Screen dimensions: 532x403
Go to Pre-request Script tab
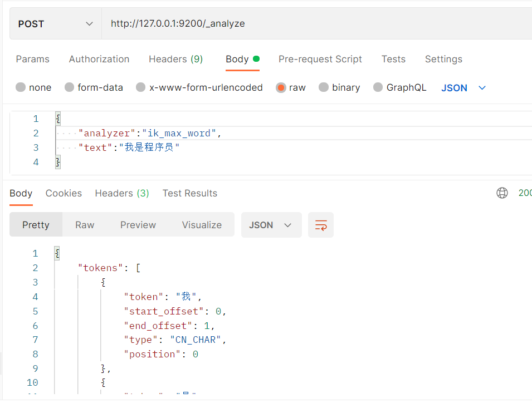(320, 59)
